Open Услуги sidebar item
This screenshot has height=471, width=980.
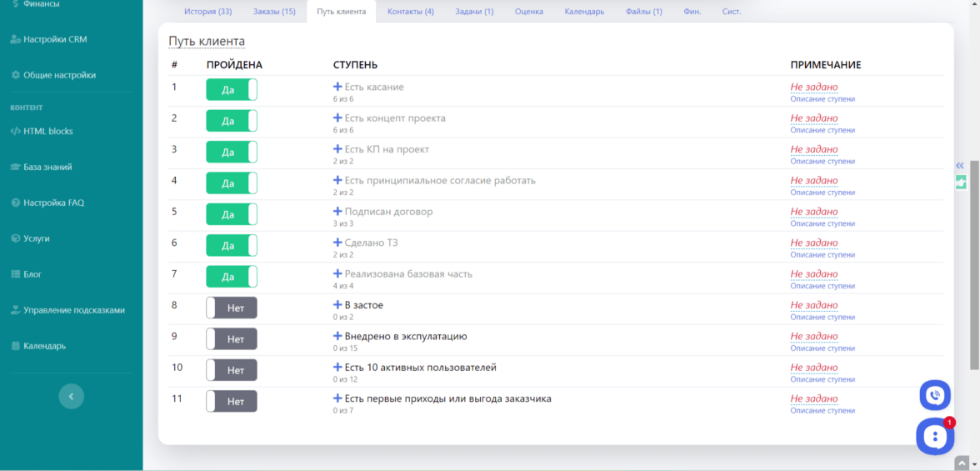30,238
